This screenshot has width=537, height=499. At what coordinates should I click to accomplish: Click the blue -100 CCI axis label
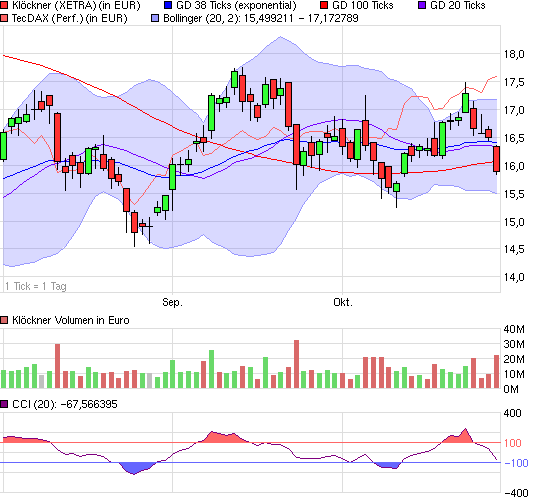click(x=516, y=463)
